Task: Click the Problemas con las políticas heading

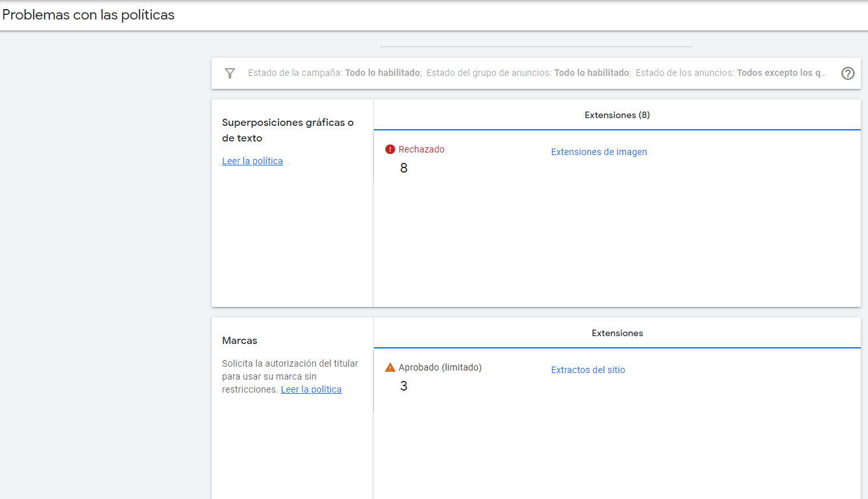Action: point(88,15)
